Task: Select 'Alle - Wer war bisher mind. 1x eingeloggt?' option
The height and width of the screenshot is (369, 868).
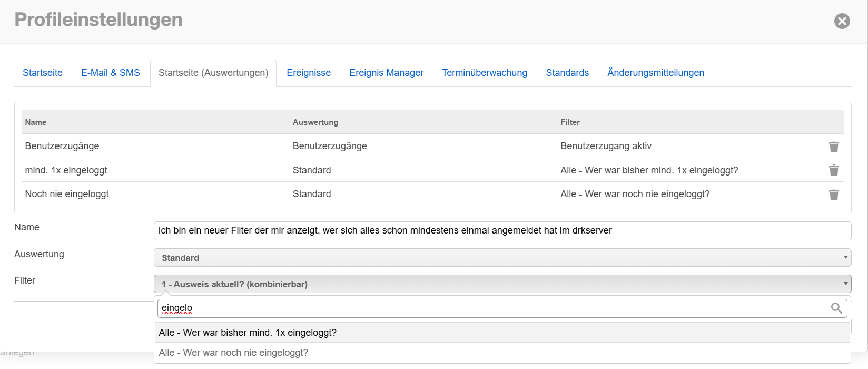Action: 248,333
